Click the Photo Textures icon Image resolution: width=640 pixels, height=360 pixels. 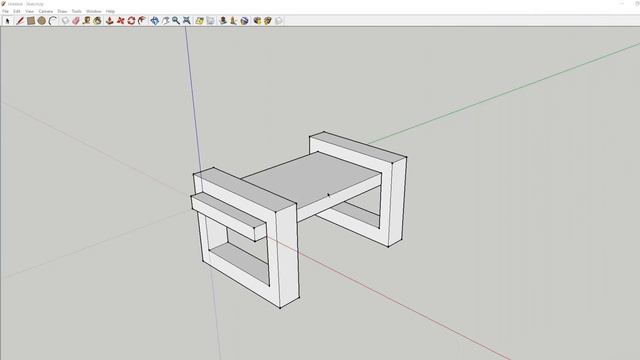[233, 20]
